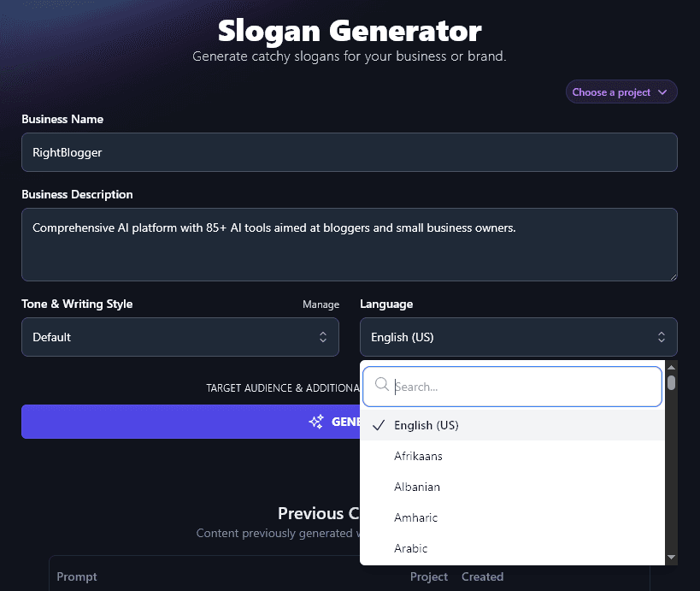Click the chevron icon on the Language selector

661,337
